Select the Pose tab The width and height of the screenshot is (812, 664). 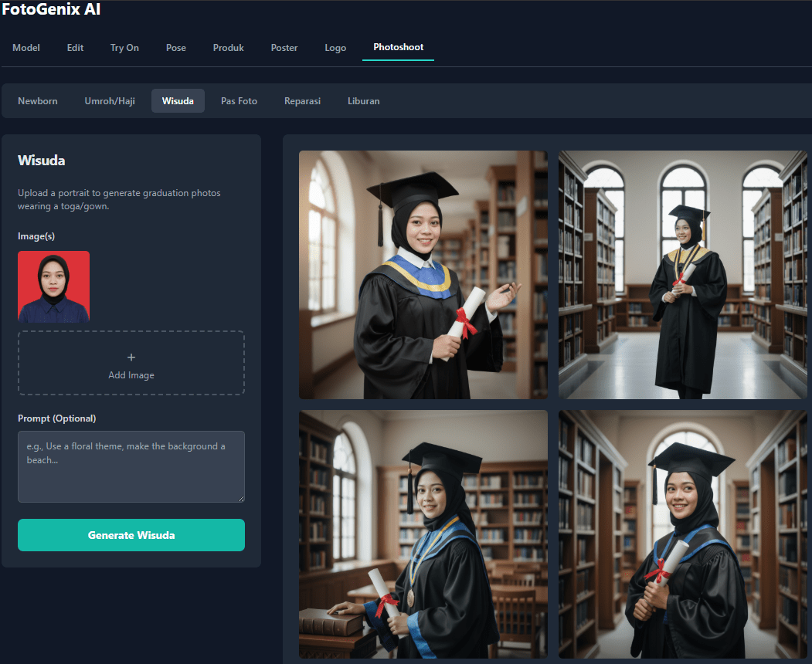click(176, 48)
